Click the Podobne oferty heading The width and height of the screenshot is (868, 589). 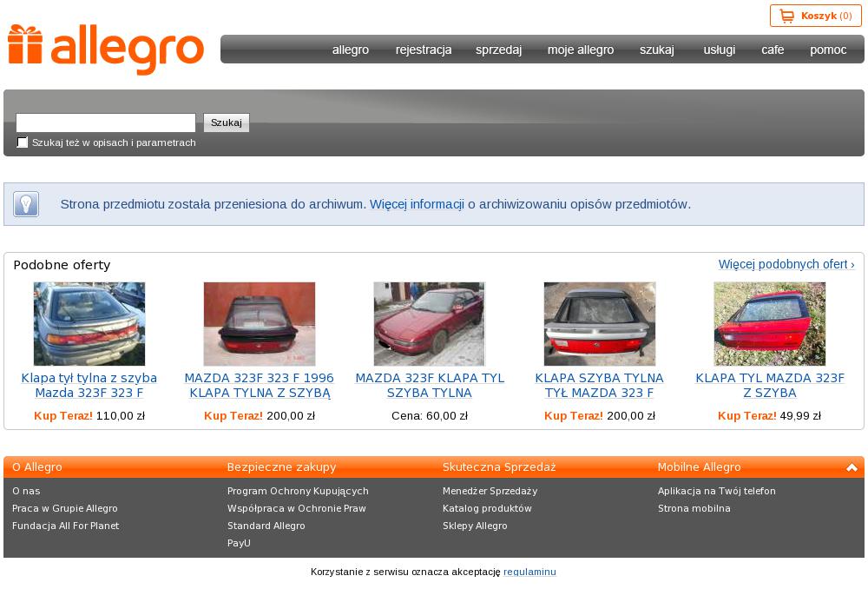[62, 265]
